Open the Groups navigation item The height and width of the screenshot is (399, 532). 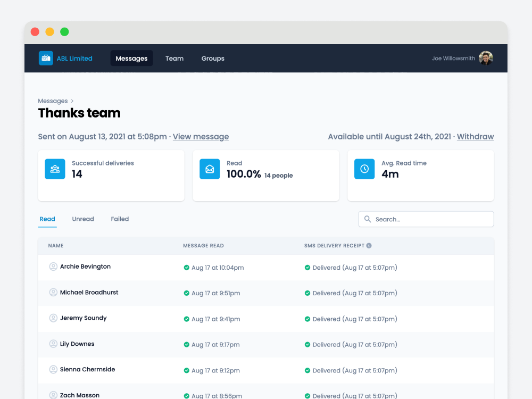tap(213, 59)
